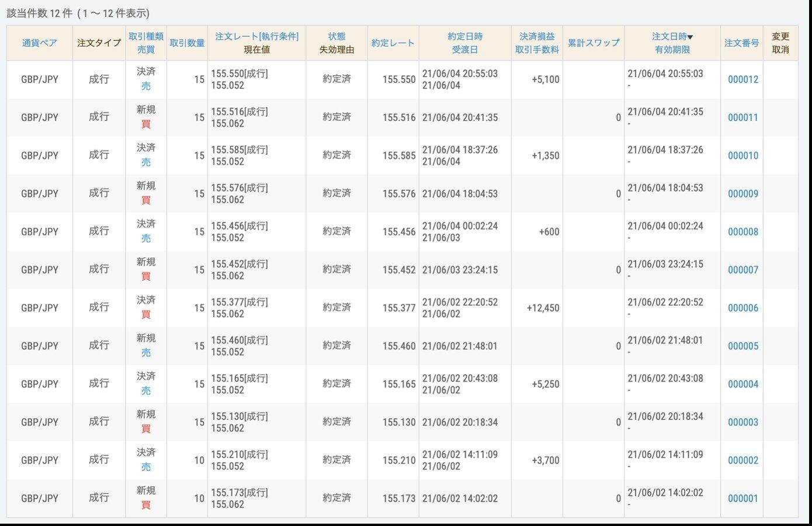Sort by 約定レート header
Image resolution: width=812 pixels, height=526 pixels.
tap(393, 43)
